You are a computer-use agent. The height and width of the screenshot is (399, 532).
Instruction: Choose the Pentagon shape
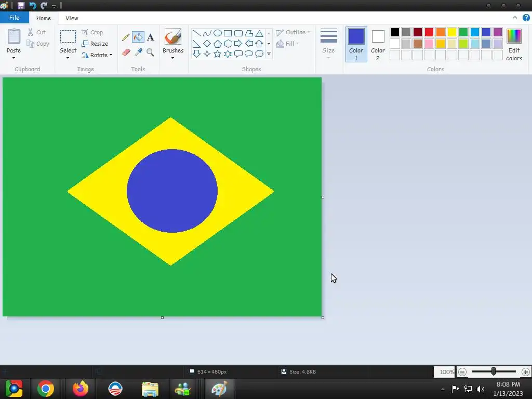tap(218, 44)
